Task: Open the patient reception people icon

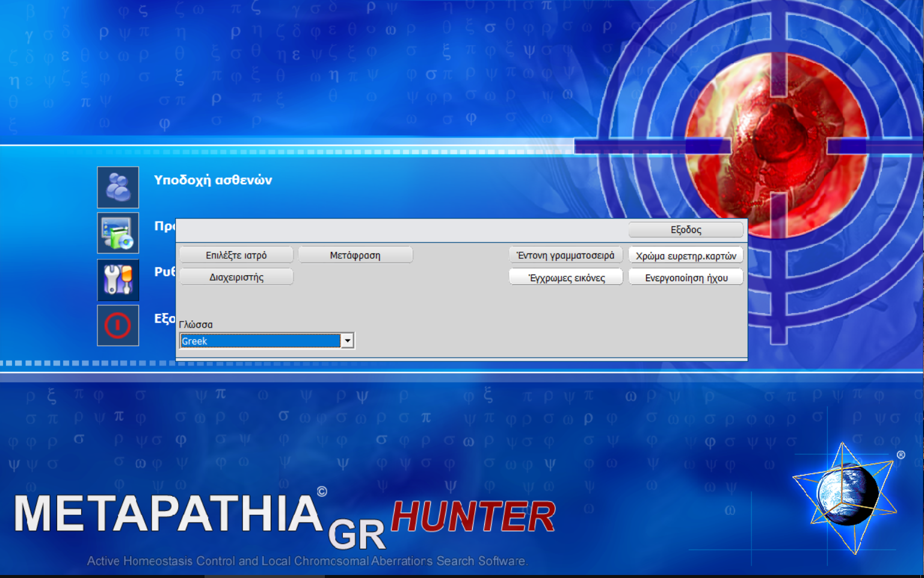Action: 118,187
